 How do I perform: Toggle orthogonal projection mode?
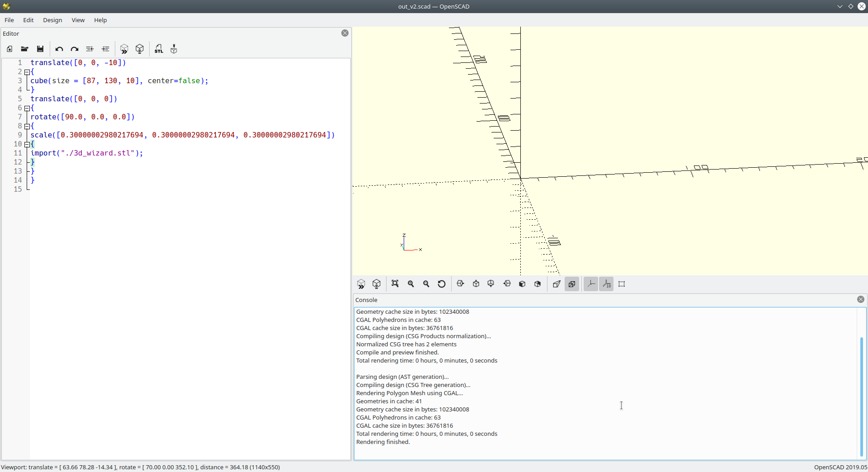(x=572, y=284)
